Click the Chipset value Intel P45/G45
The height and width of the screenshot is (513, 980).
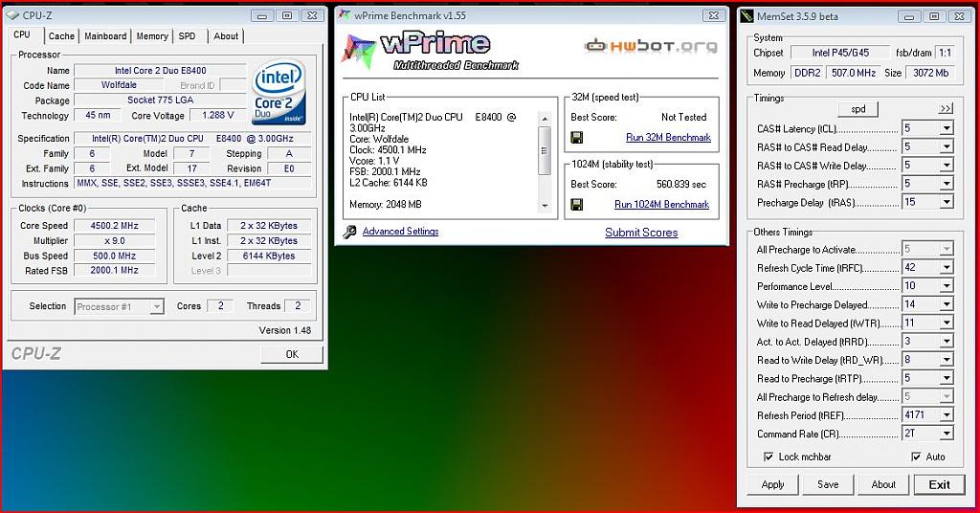[840, 53]
